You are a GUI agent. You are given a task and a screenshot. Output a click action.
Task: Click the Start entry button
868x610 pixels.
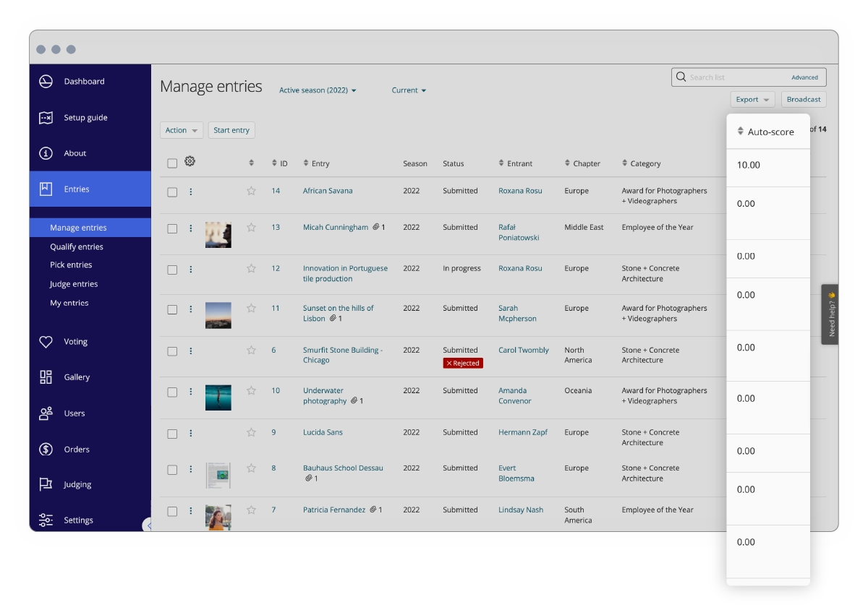(x=231, y=130)
